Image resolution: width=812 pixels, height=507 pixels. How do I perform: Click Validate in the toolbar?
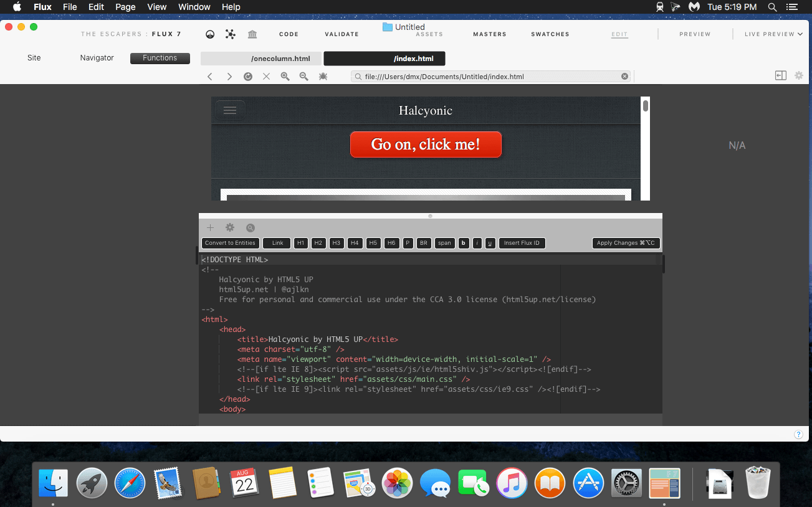click(342, 34)
